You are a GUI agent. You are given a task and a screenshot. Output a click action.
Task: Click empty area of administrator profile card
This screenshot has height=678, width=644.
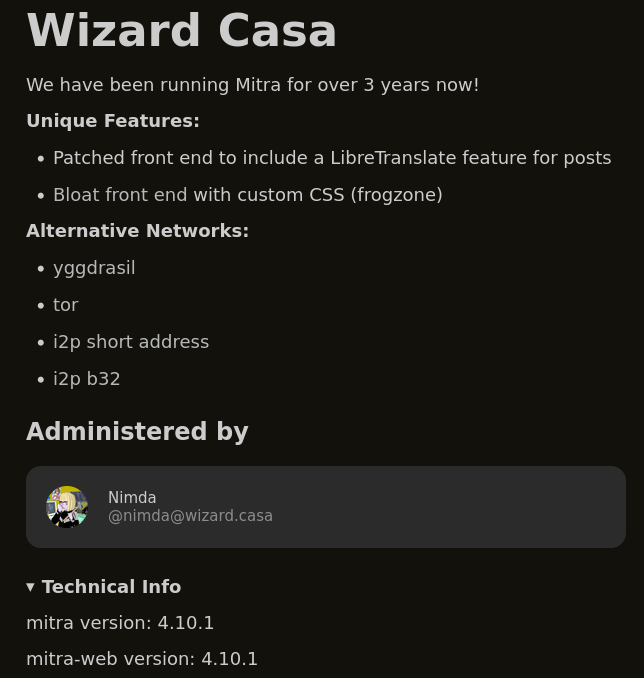click(450, 507)
